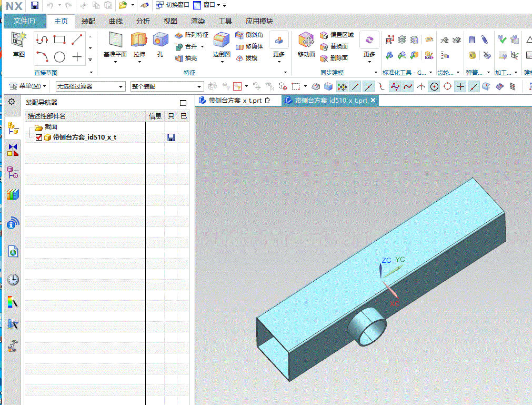The width and height of the screenshot is (532, 405).
Task: Maximize the 装配导航器 panel square button
Action: pos(183,103)
